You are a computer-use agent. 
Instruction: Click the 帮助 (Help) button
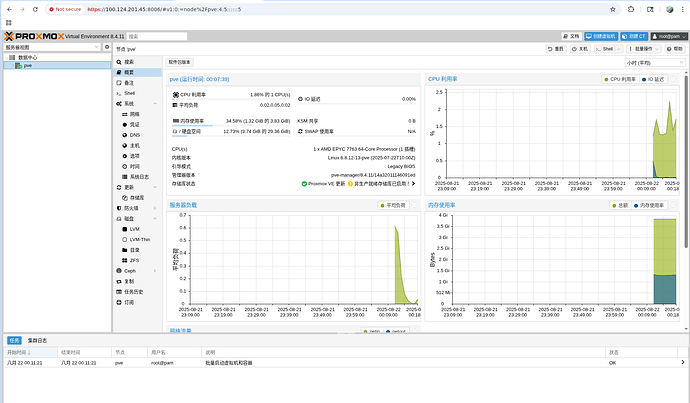[x=675, y=49]
